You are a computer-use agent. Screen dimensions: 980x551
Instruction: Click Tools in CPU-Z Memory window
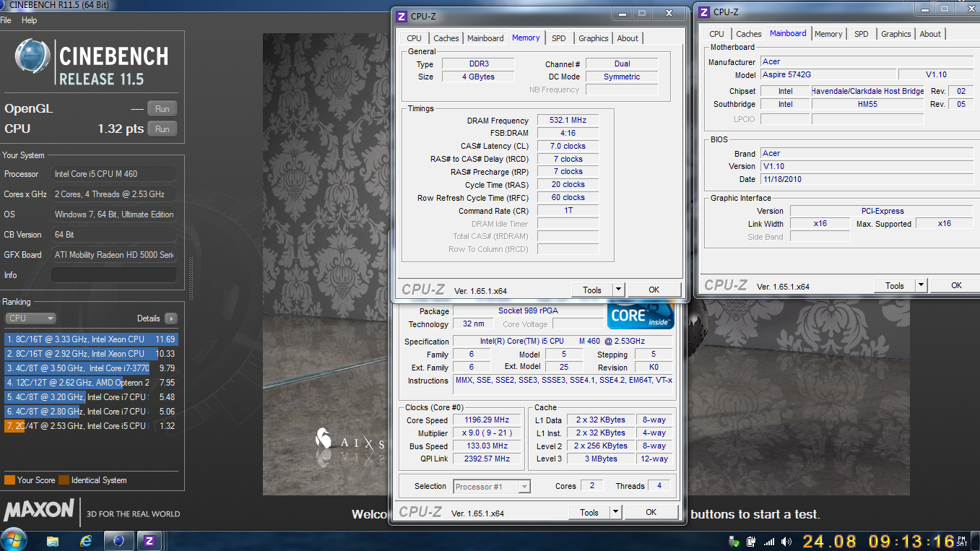[x=592, y=290]
